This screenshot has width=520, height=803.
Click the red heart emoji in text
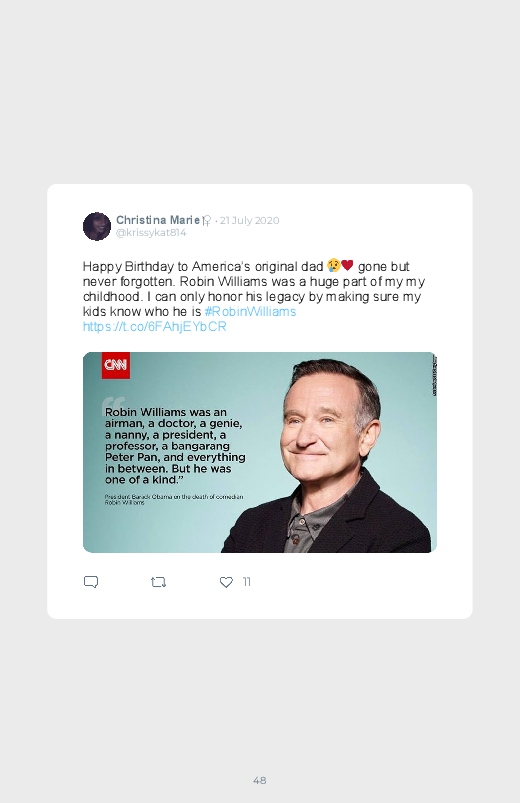347,265
